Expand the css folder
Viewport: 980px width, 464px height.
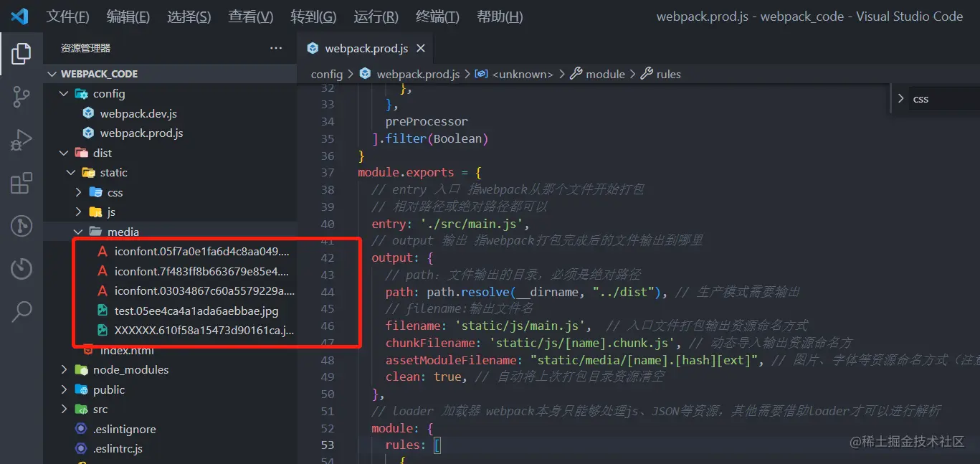[170, 192]
